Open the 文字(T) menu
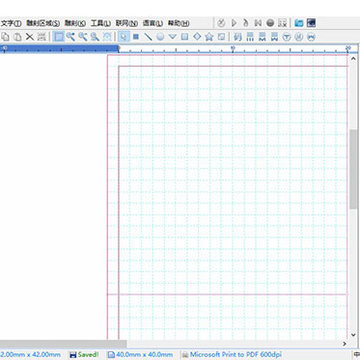The height and width of the screenshot is (360, 360). coord(11,23)
